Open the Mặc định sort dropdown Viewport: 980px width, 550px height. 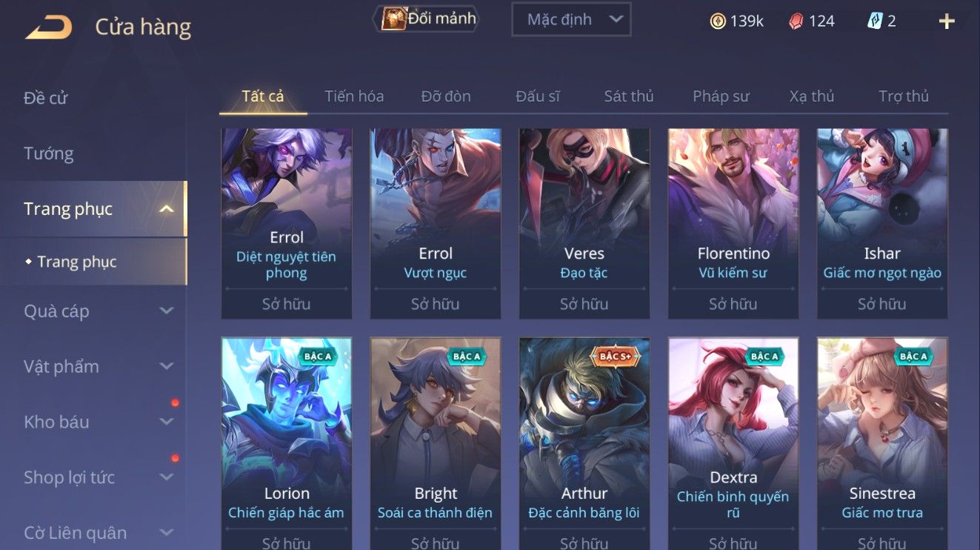click(571, 20)
